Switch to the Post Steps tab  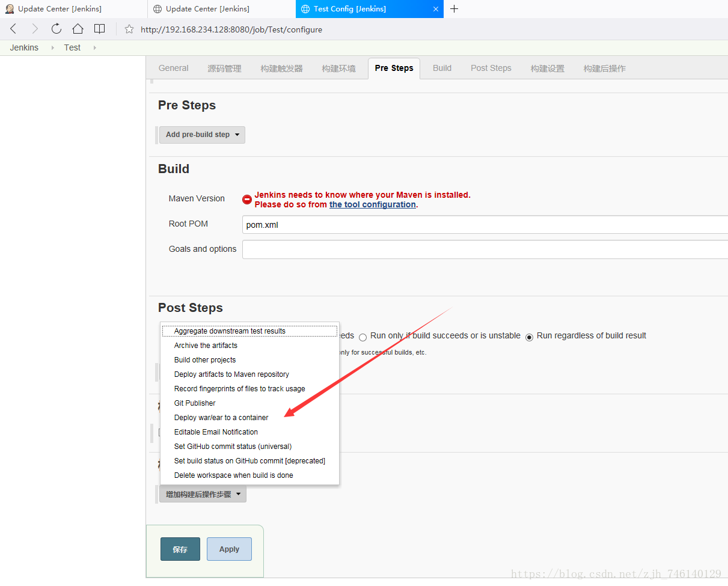[x=491, y=69]
